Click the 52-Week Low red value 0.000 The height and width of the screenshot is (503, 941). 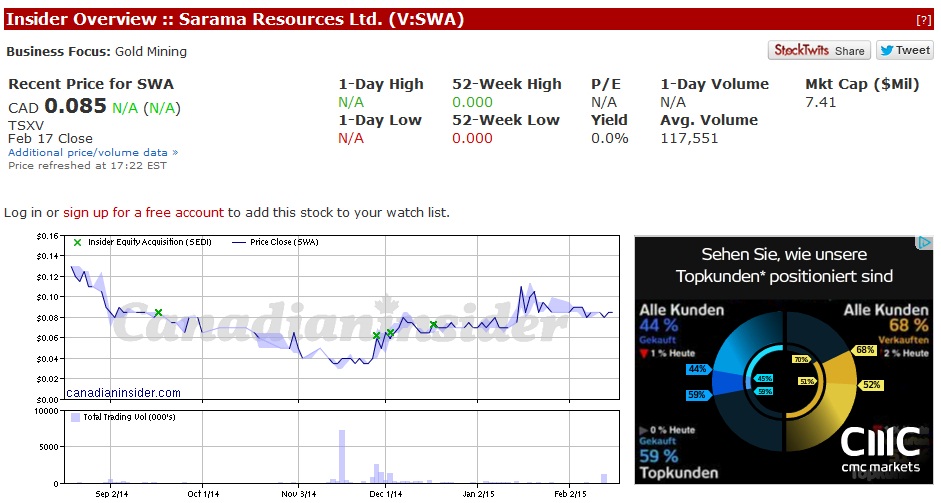(x=472, y=138)
